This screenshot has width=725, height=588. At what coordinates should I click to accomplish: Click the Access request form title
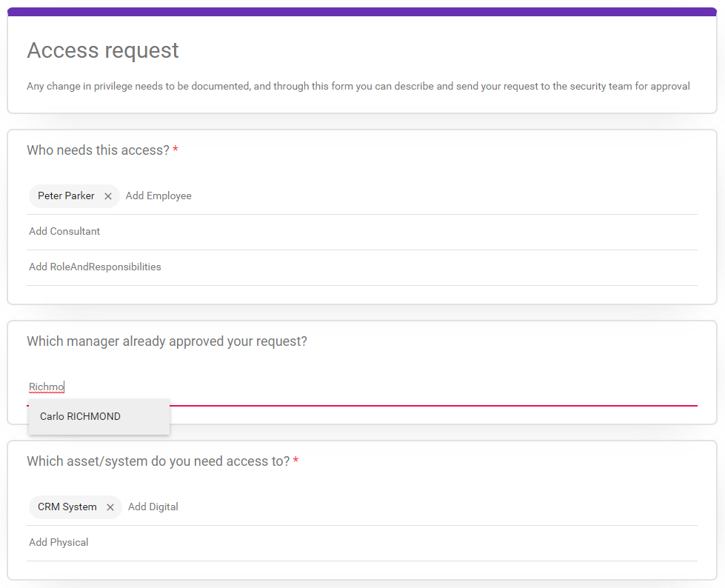[x=103, y=50]
